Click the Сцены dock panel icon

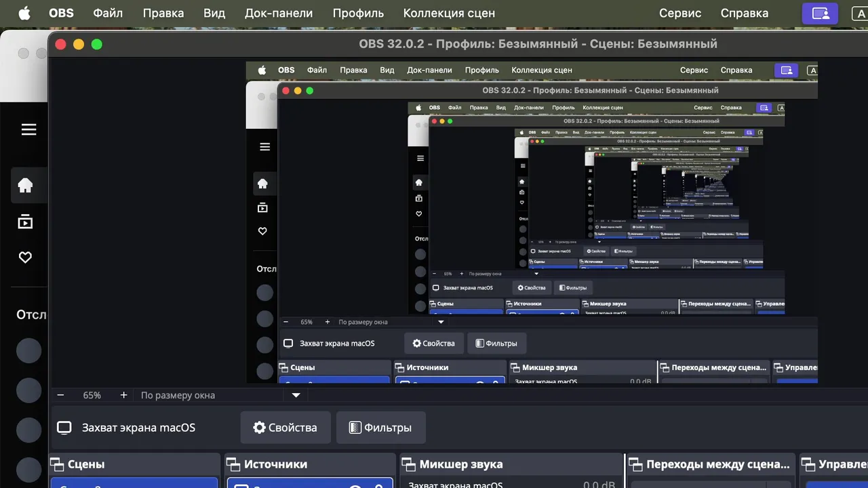click(58, 464)
